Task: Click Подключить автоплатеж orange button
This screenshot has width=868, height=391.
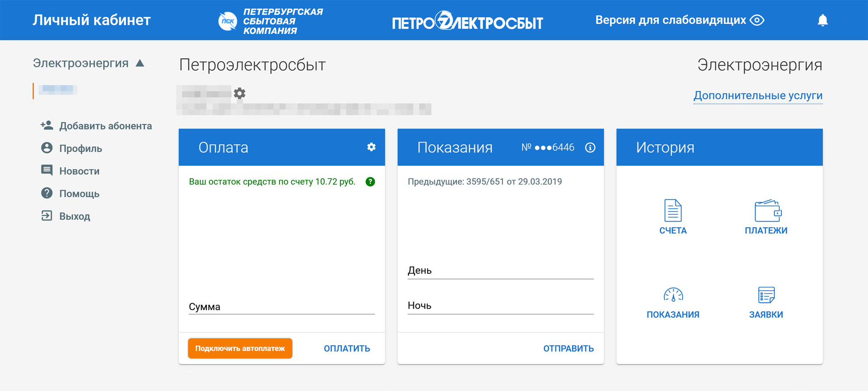Action: tap(240, 348)
